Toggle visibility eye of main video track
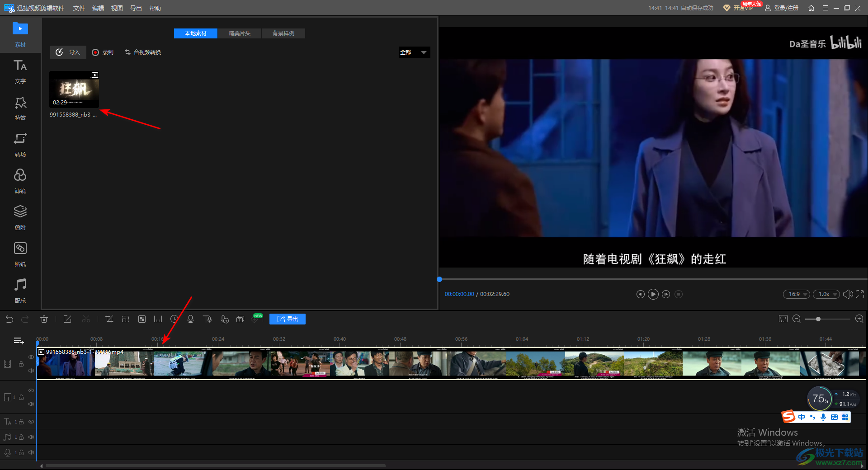Viewport: 868px width, 470px height. tap(31, 357)
